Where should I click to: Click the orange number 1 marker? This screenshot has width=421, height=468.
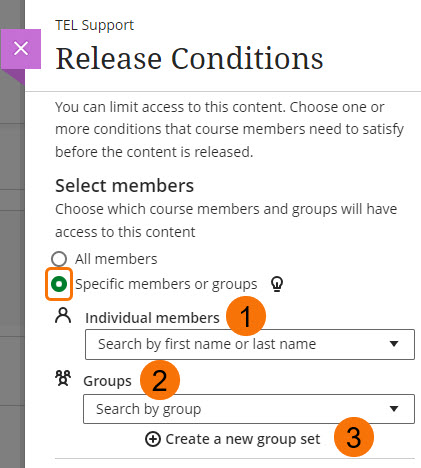coord(246,316)
